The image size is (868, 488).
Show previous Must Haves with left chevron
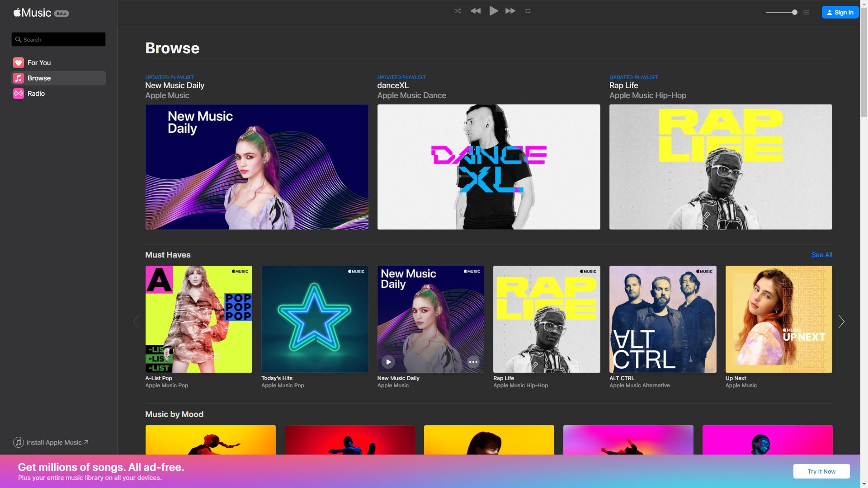coord(137,322)
